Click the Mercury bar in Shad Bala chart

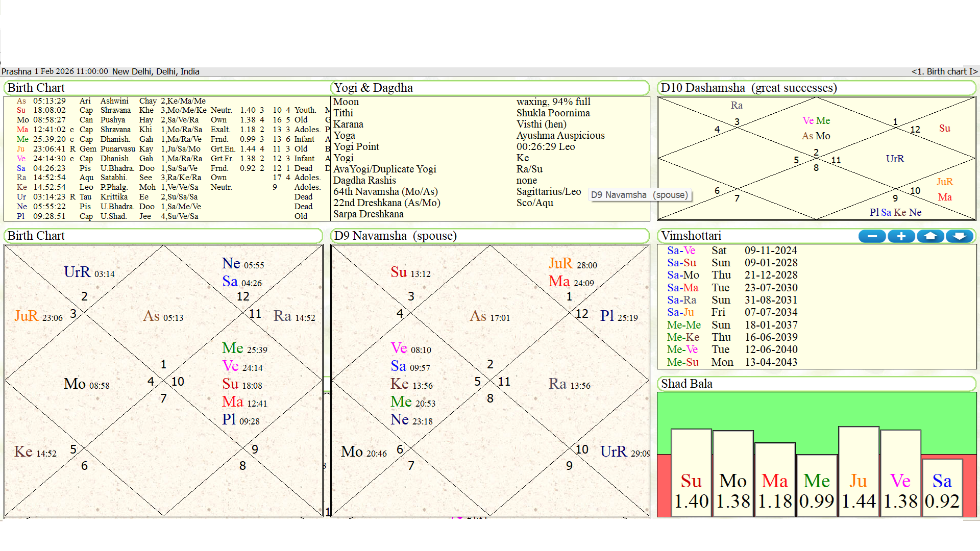click(816, 485)
